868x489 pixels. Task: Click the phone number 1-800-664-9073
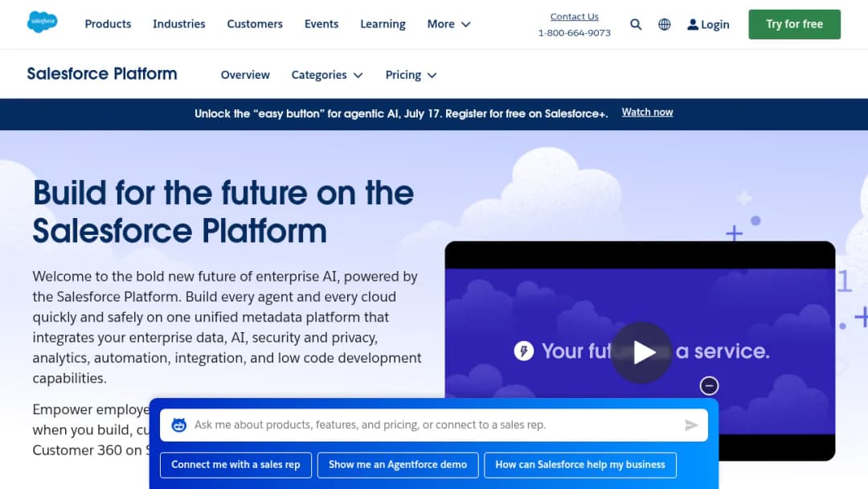point(574,33)
